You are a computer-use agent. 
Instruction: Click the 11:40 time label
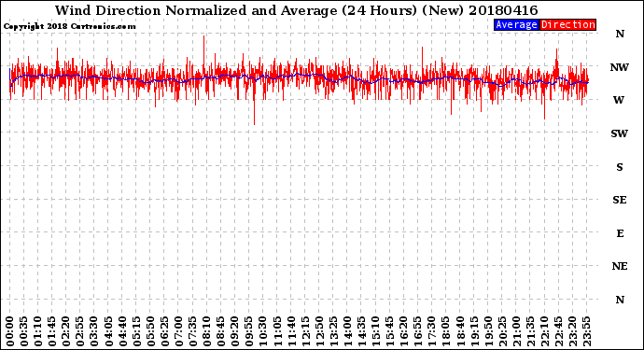click(291, 331)
